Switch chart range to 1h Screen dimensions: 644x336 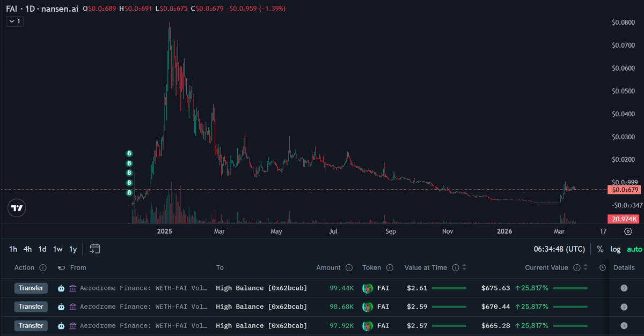click(x=13, y=249)
